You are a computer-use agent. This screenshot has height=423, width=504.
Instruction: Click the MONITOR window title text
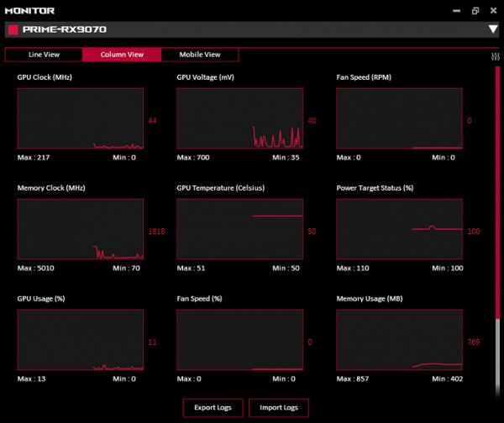[x=29, y=11]
